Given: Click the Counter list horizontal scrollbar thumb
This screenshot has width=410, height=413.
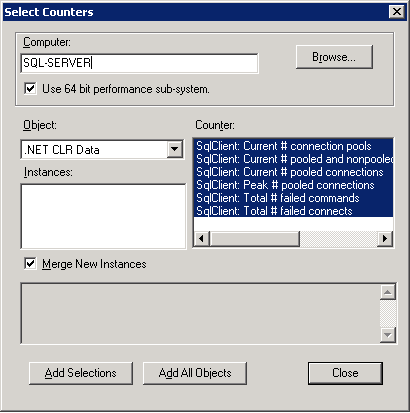Looking at the screenshot, I should coord(255,239).
